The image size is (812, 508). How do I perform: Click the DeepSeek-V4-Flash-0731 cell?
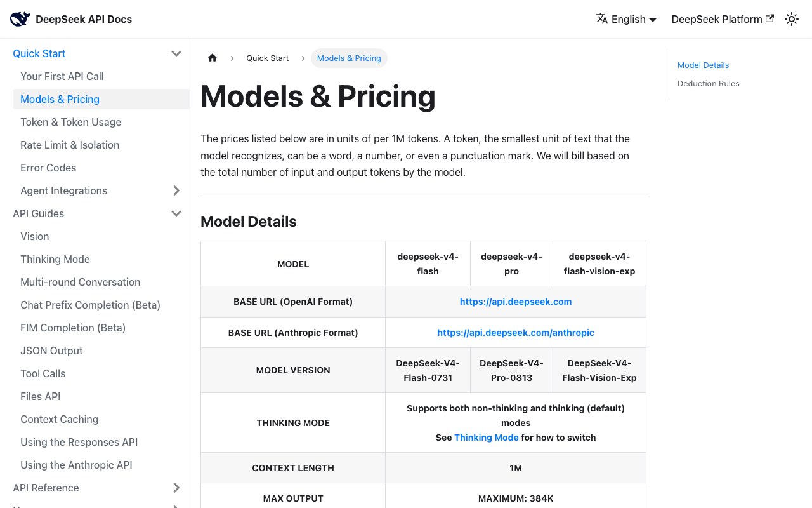coord(428,370)
